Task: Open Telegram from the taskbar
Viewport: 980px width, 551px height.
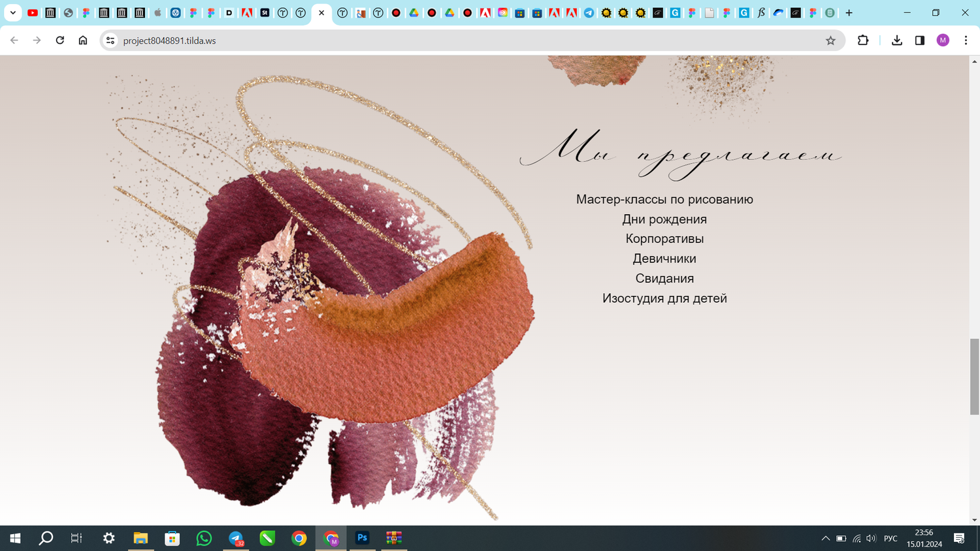Action: (236, 538)
